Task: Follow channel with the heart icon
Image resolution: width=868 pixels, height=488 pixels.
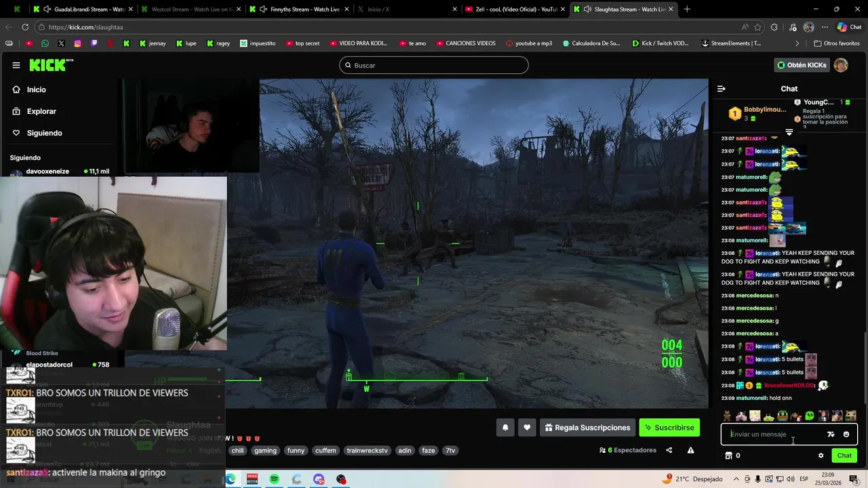Action: pos(527,428)
